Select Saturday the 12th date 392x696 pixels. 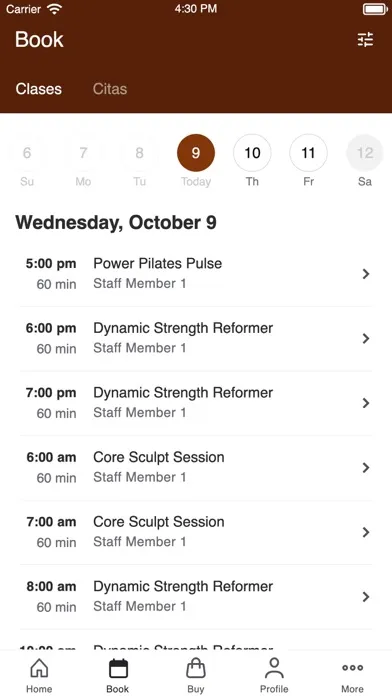tap(365, 153)
